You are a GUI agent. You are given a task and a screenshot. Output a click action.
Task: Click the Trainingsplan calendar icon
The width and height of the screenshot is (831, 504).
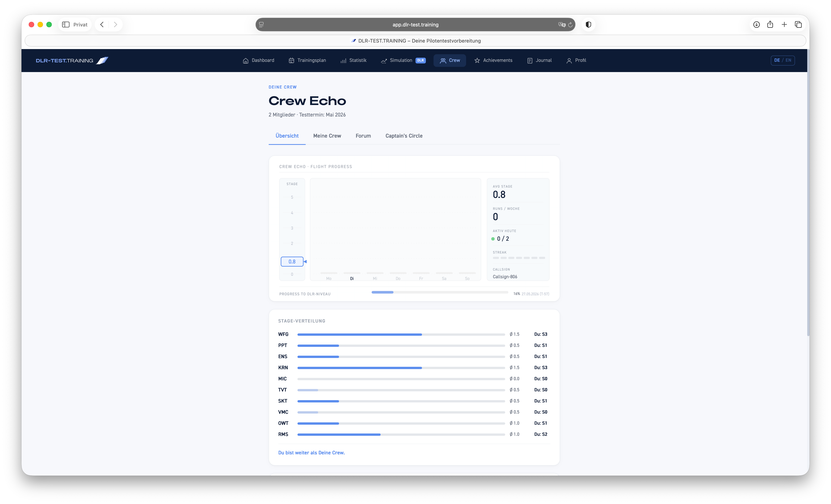click(x=291, y=61)
